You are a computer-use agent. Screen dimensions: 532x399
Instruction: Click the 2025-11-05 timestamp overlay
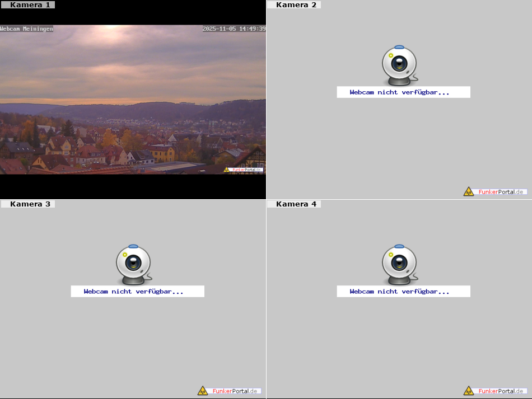point(234,29)
